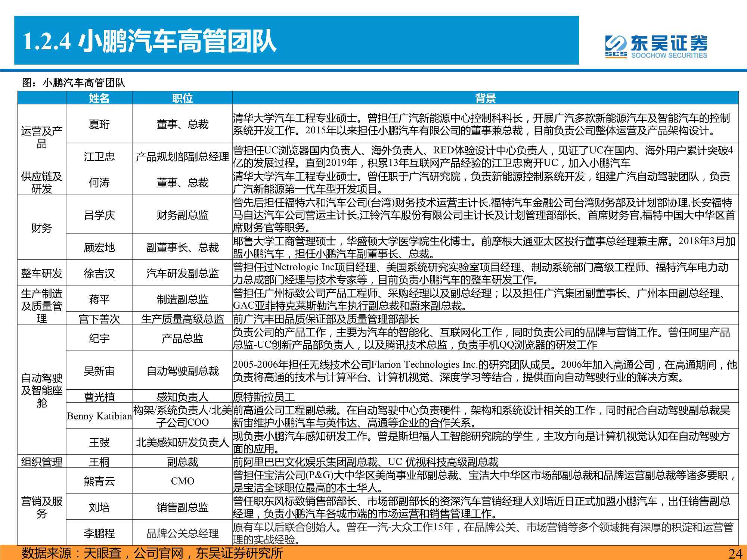
Task: Click the 背景 column header
Action: pyautogui.click(x=485, y=98)
